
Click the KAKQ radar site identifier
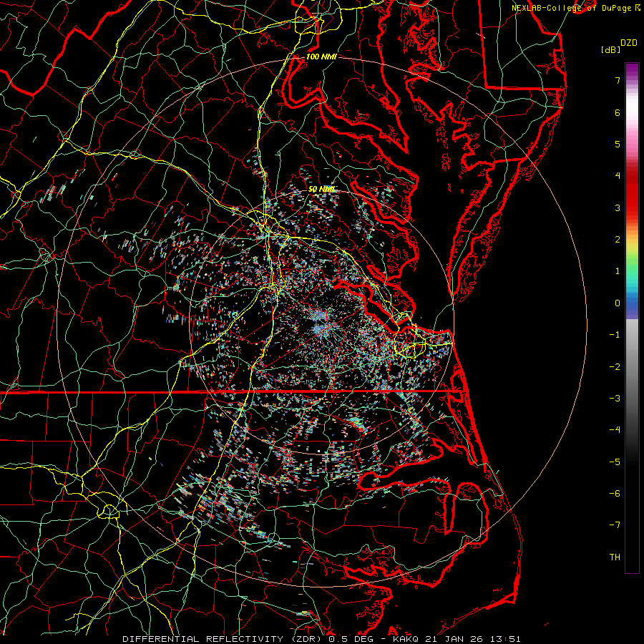coord(406,639)
